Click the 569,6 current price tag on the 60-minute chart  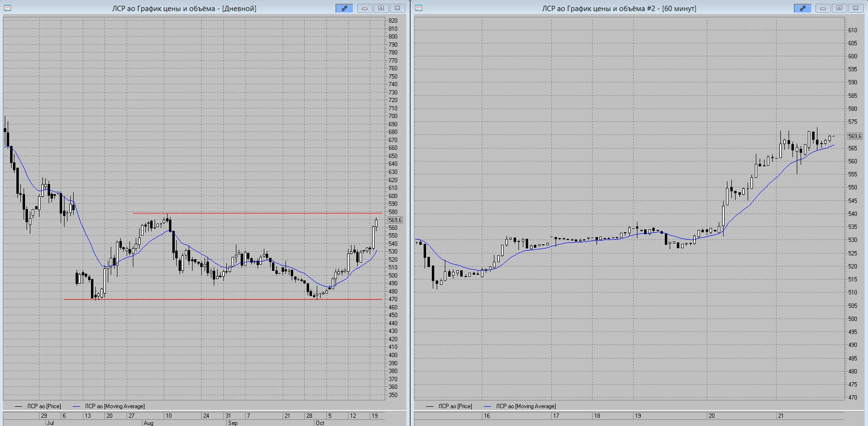click(x=855, y=136)
